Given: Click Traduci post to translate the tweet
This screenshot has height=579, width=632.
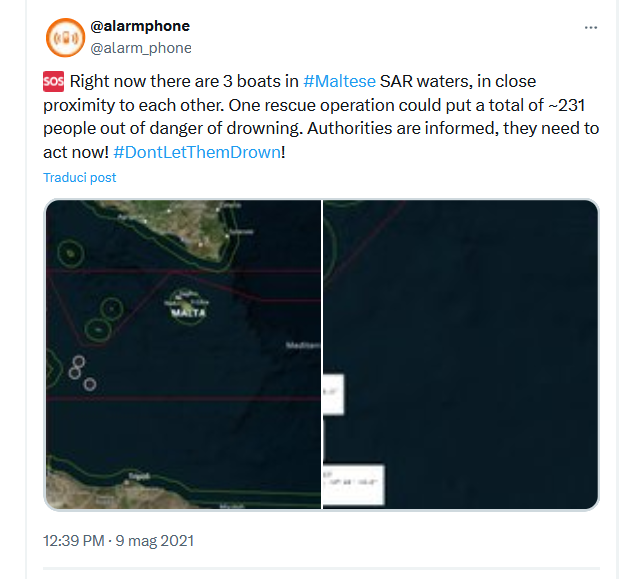Looking at the screenshot, I should point(79,177).
